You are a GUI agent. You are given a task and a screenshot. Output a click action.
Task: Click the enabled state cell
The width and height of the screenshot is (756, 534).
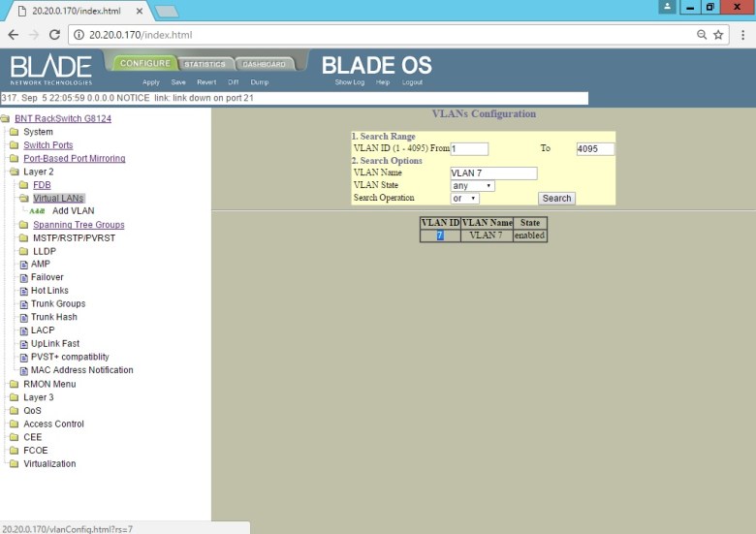[529, 236]
